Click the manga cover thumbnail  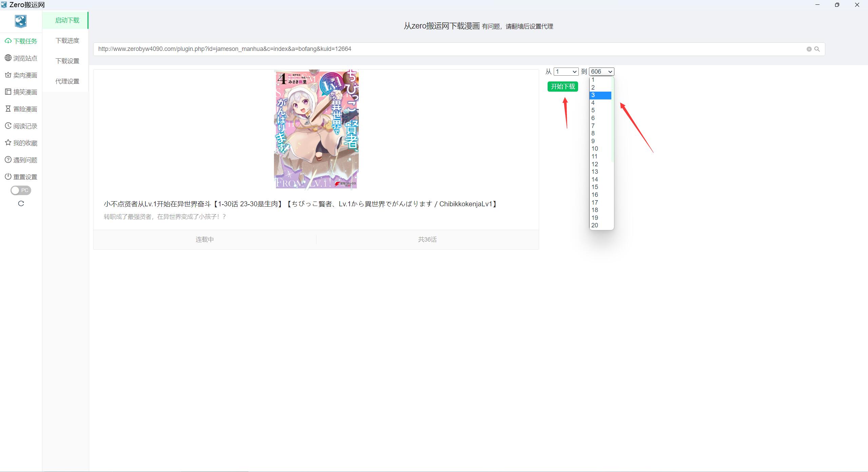tap(316, 129)
